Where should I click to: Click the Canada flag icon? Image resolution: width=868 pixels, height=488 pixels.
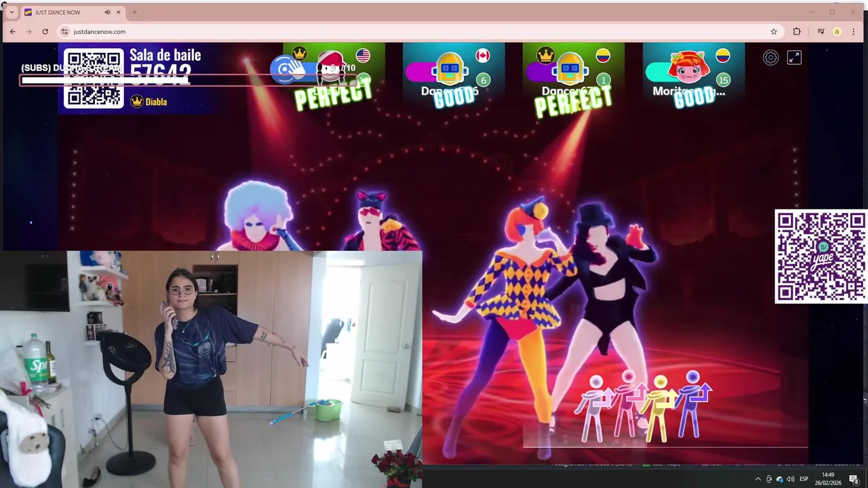click(483, 56)
